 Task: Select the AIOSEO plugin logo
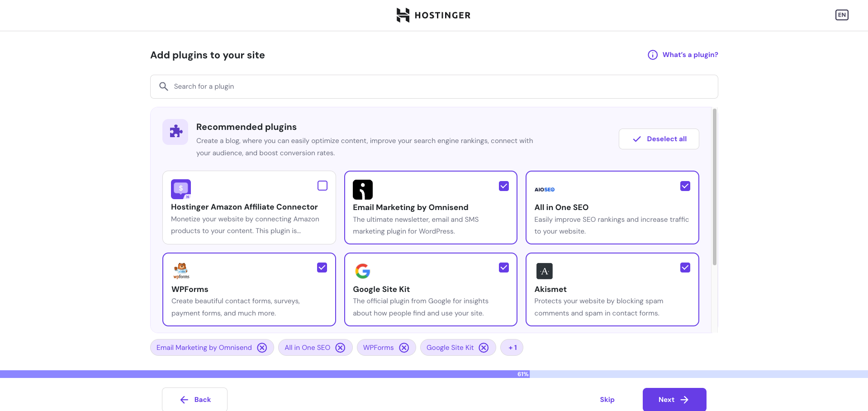(544, 189)
